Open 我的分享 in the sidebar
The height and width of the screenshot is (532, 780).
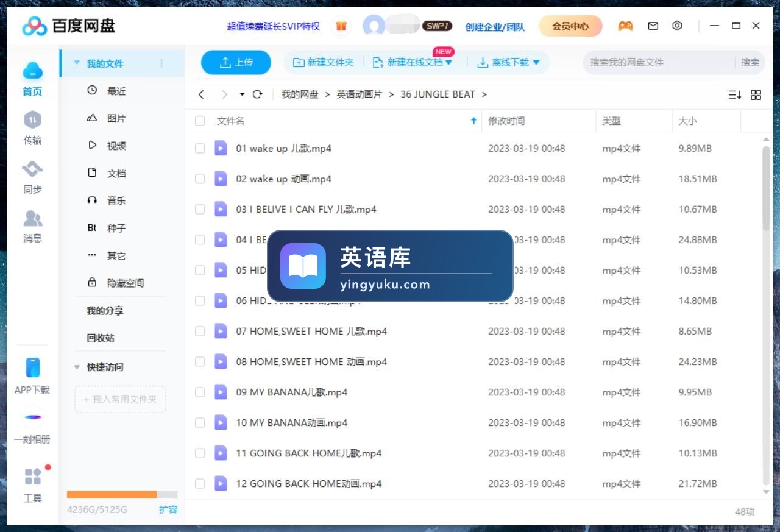[105, 311]
